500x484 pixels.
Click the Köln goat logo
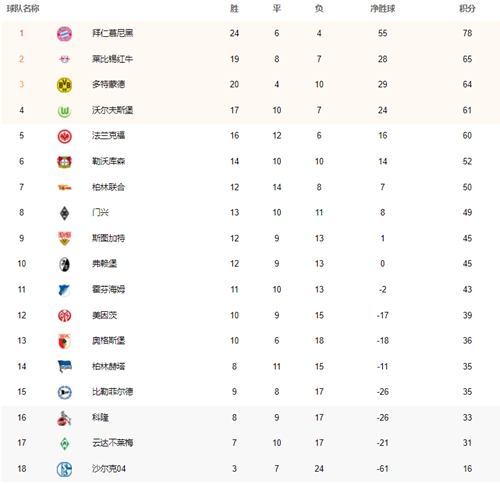click(64, 418)
